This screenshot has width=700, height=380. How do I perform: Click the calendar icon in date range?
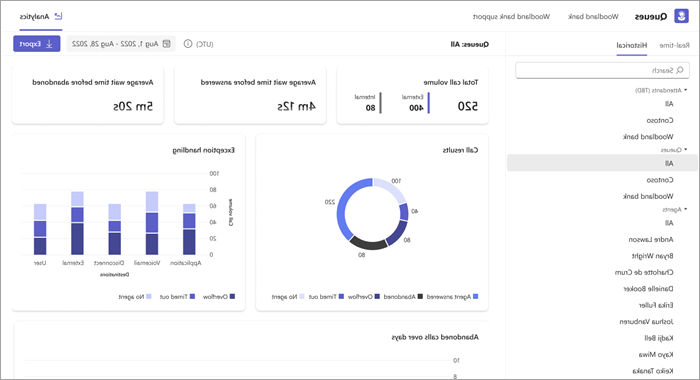(167, 44)
